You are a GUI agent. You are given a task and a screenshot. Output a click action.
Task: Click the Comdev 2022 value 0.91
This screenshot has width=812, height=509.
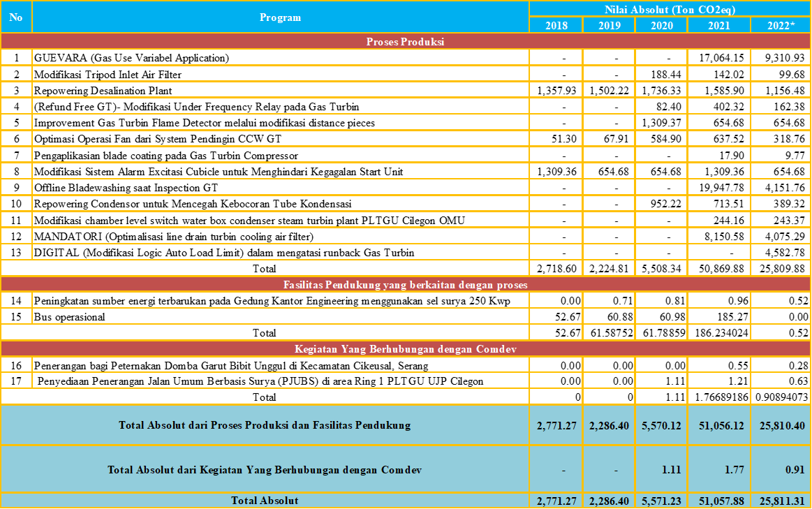(x=781, y=470)
